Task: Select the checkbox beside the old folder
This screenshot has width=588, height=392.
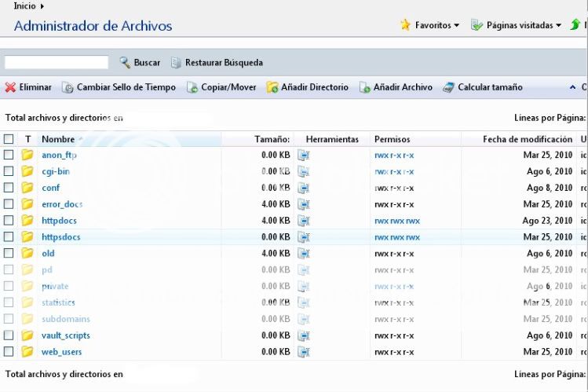Action: pyautogui.click(x=9, y=253)
